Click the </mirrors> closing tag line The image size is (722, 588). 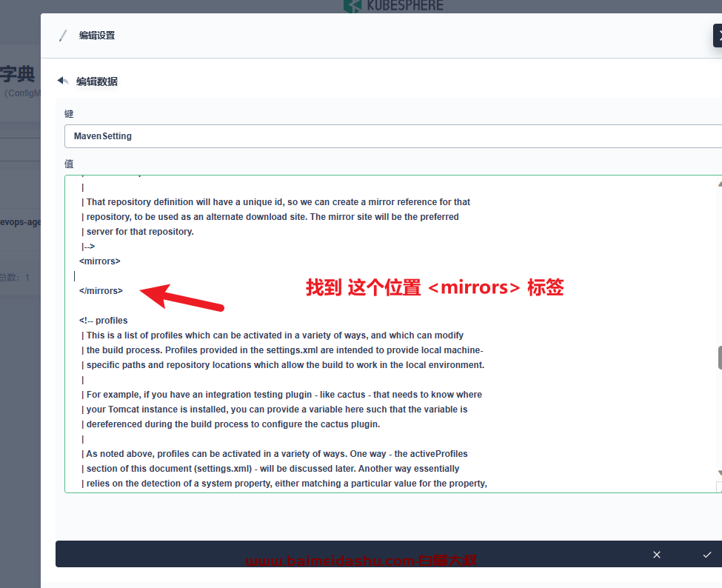(x=101, y=290)
